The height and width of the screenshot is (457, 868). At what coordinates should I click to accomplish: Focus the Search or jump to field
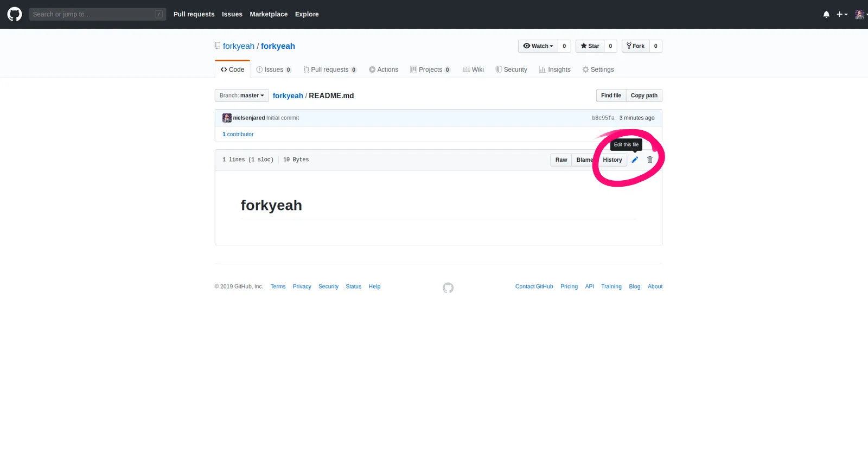click(98, 14)
